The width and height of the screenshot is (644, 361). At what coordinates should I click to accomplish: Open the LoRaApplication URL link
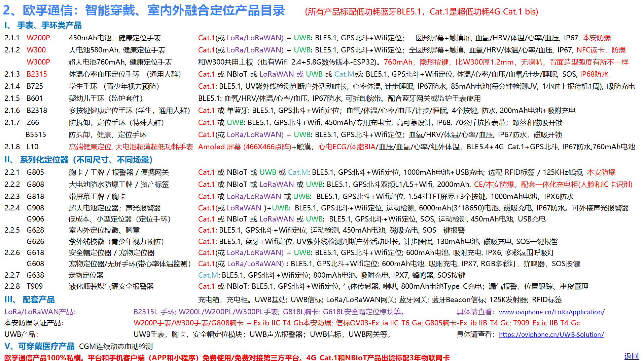pyautogui.click(x=551, y=312)
